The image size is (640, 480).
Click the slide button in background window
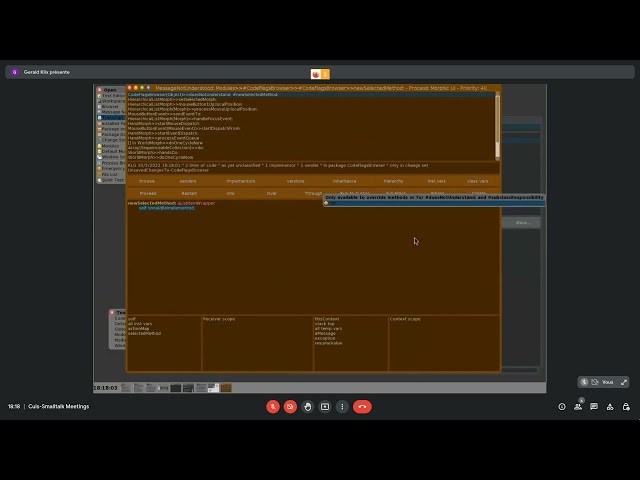click(x=522, y=222)
